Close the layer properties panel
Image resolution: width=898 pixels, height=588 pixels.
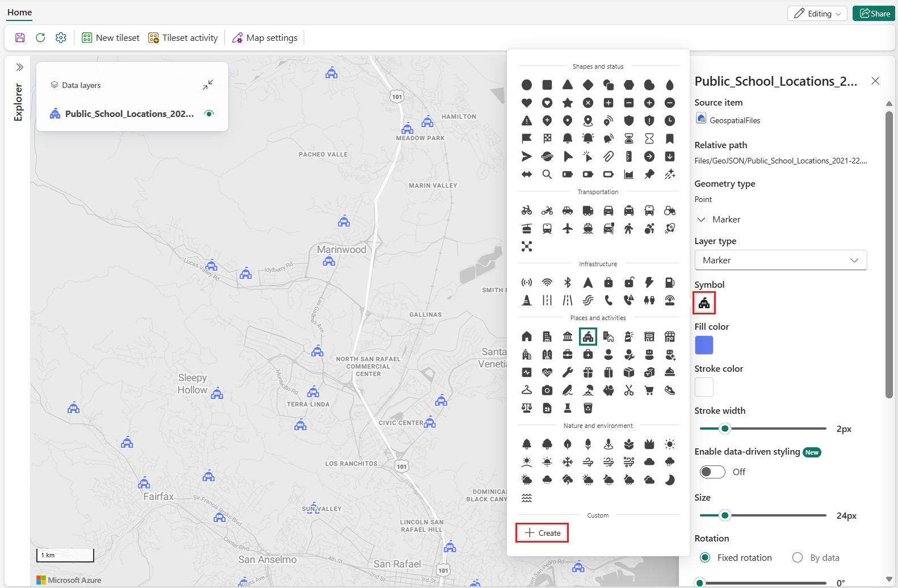pyautogui.click(x=875, y=81)
